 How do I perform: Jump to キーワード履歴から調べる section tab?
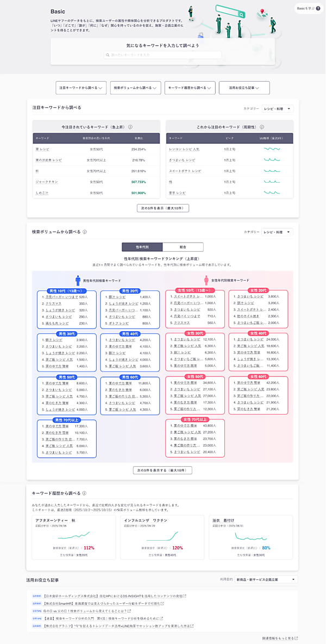click(x=190, y=88)
